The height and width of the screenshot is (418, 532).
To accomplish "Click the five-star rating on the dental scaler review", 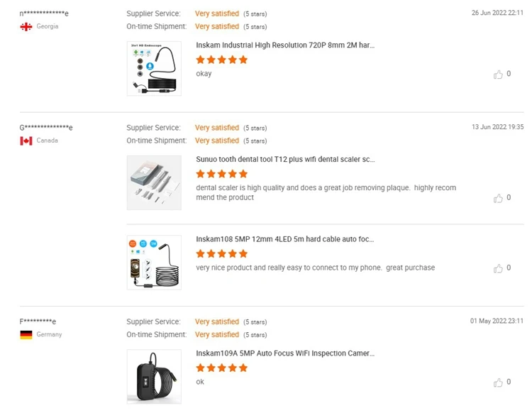I will coord(222,174).
